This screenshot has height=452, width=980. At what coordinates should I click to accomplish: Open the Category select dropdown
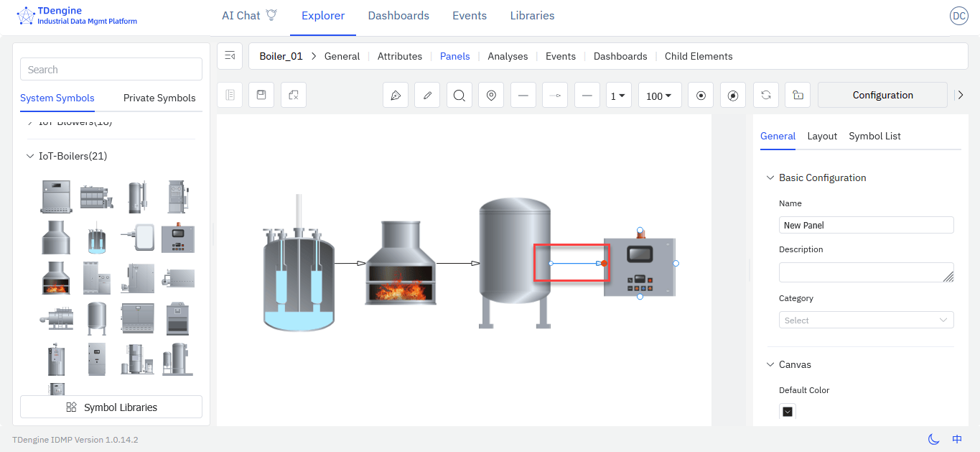(x=866, y=320)
